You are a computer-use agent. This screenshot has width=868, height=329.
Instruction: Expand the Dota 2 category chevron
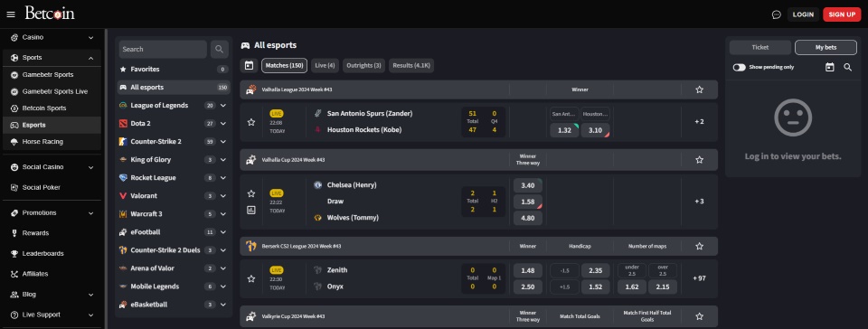tap(223, 123)
